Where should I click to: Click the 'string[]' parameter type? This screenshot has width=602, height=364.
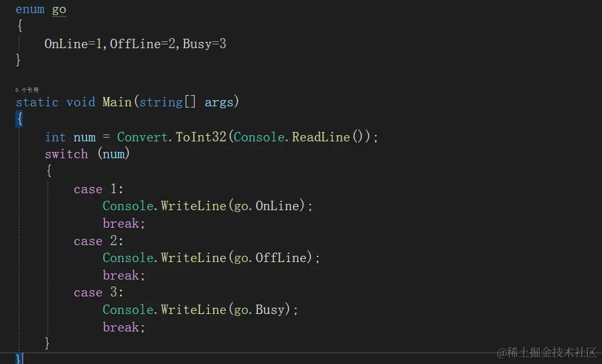point(167,102)
